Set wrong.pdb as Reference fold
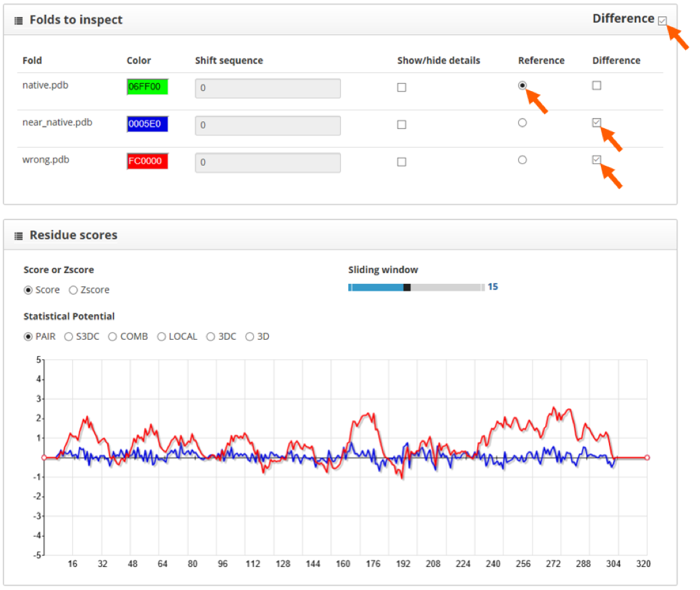 point(522,160)
